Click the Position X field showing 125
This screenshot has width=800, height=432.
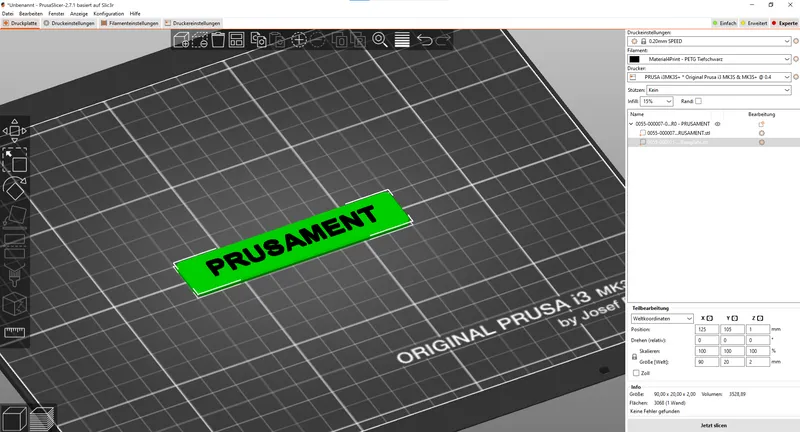click(x=707, y=329)
